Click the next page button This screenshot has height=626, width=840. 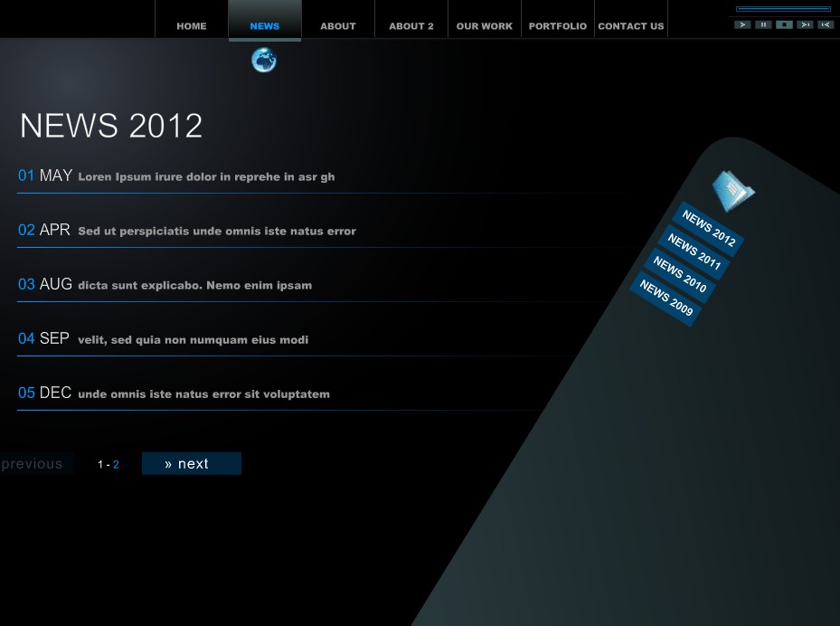(x=192, y=463)
